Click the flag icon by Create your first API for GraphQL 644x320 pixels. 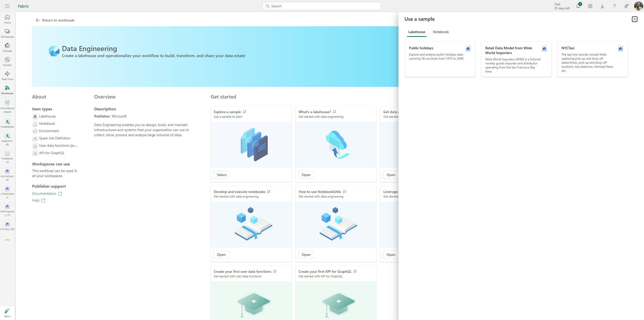pos(355,272)
